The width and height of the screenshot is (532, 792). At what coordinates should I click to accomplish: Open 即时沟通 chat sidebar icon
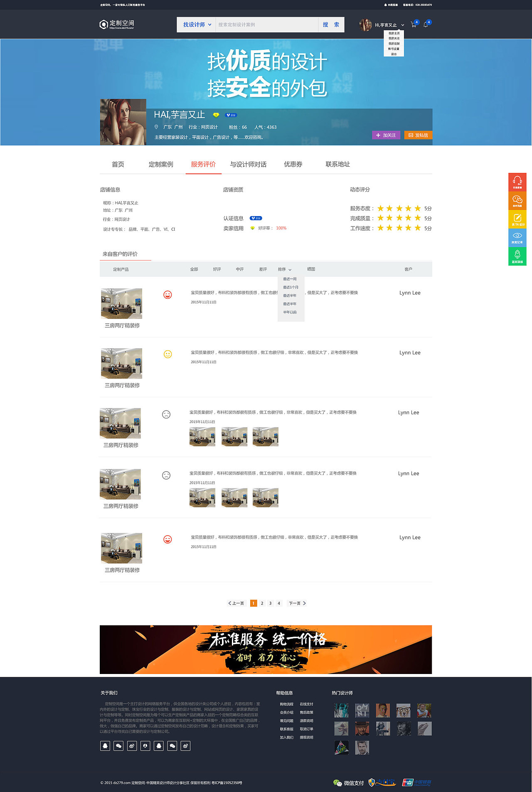point(517,201)
